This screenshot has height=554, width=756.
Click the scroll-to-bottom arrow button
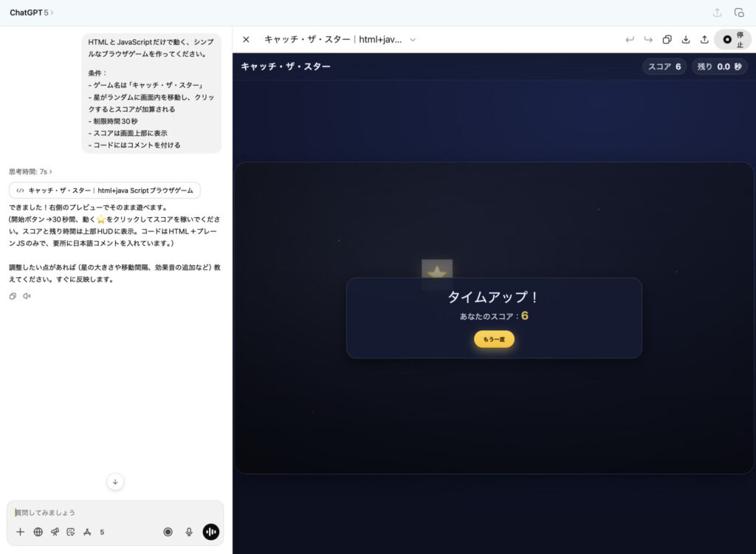115,482
